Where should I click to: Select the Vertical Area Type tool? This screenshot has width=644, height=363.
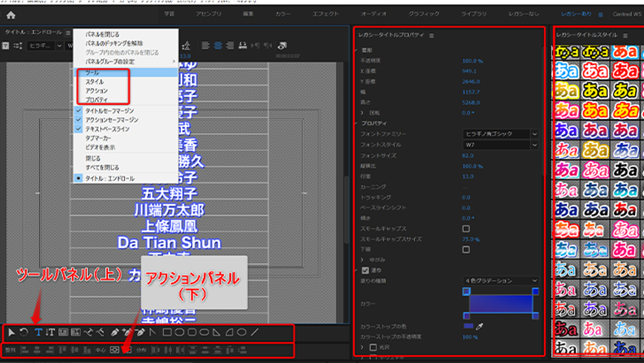75,332
